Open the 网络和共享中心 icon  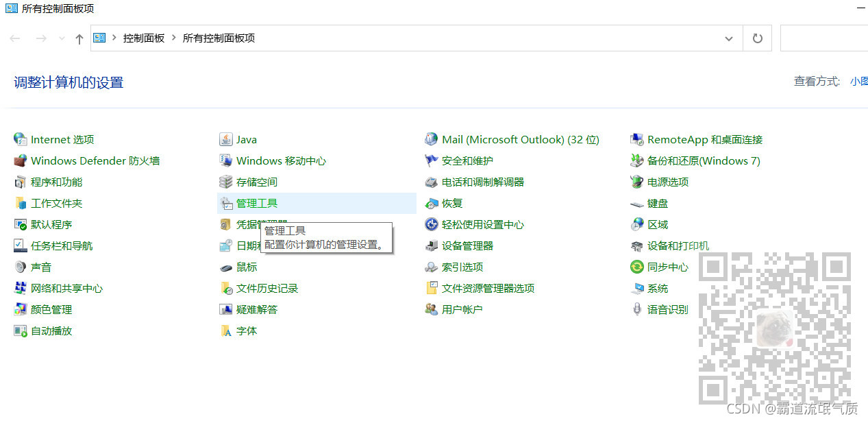click(20, 288)
